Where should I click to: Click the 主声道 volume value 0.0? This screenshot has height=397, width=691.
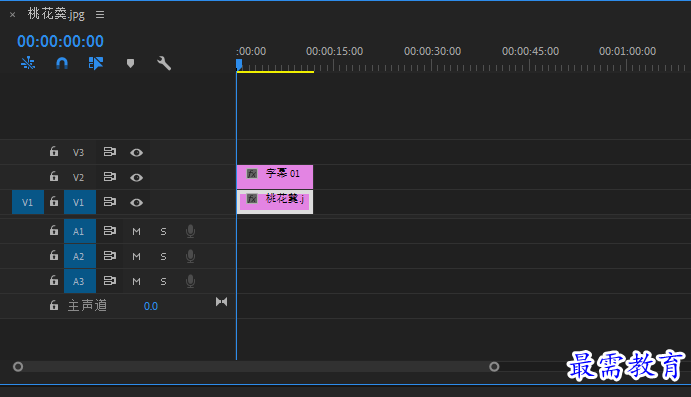coord(151,306)
